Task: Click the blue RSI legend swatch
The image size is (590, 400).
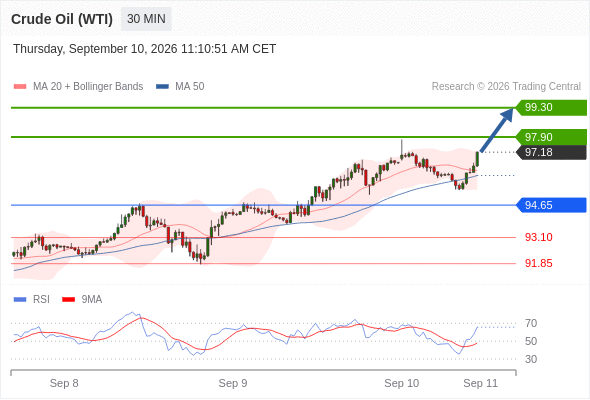Action: click(x=20, y=300)
